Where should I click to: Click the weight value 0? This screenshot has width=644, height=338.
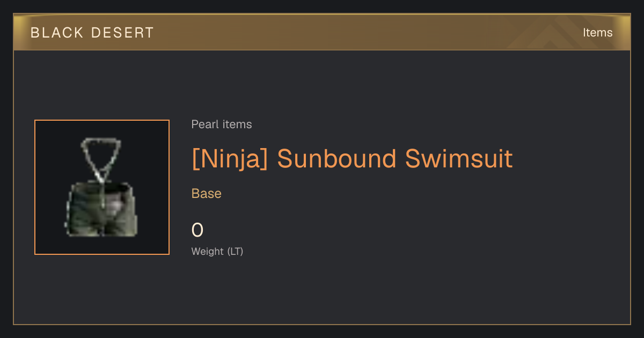click(197, 230)
